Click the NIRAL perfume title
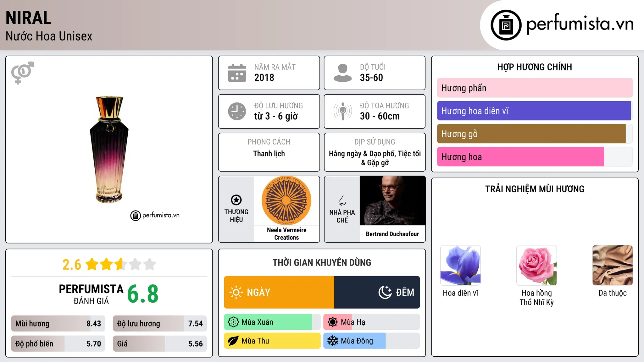Viewport: 644px width, 362px height. pyautogui.click(x=29, y=18)
